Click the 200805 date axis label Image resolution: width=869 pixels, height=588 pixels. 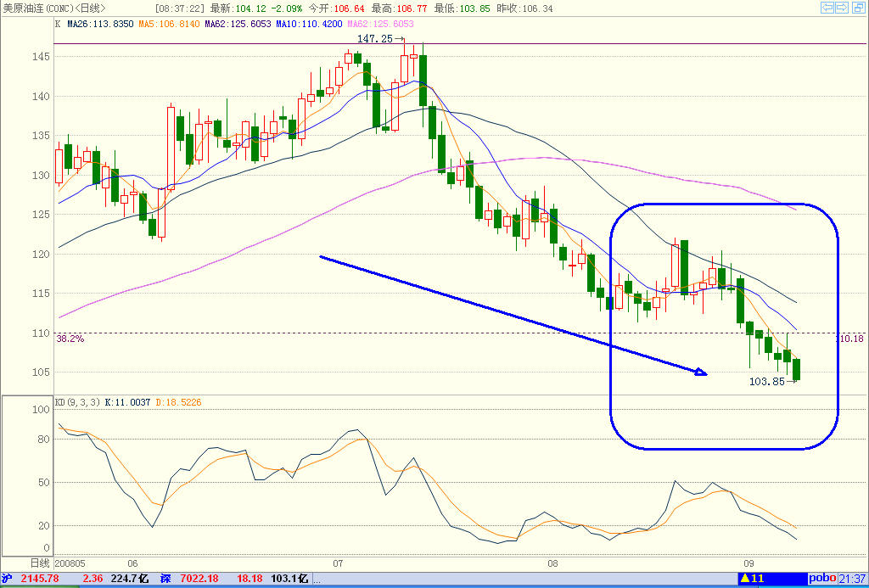[70, 563]
